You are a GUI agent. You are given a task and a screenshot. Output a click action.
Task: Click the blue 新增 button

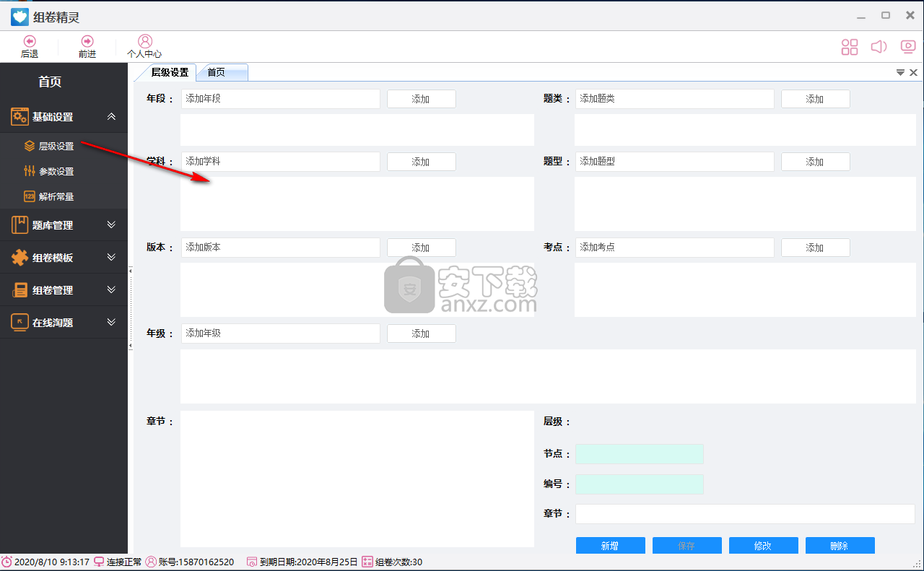[x=611, y=546]
